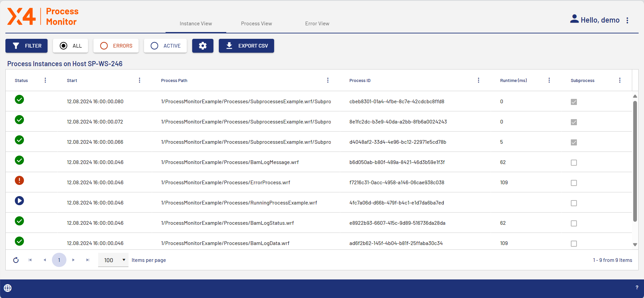Go to the next page arrow
This screenshot has width=644, height=298.
tap(74, 260)
